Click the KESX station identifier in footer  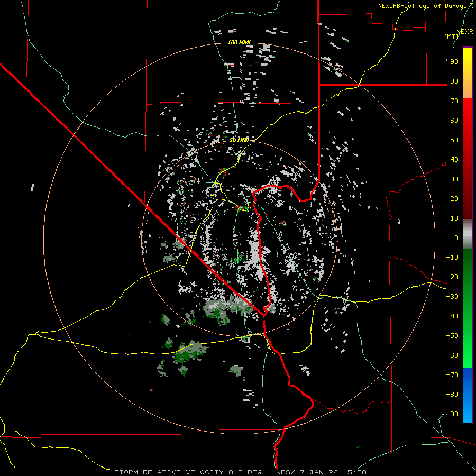286,472
